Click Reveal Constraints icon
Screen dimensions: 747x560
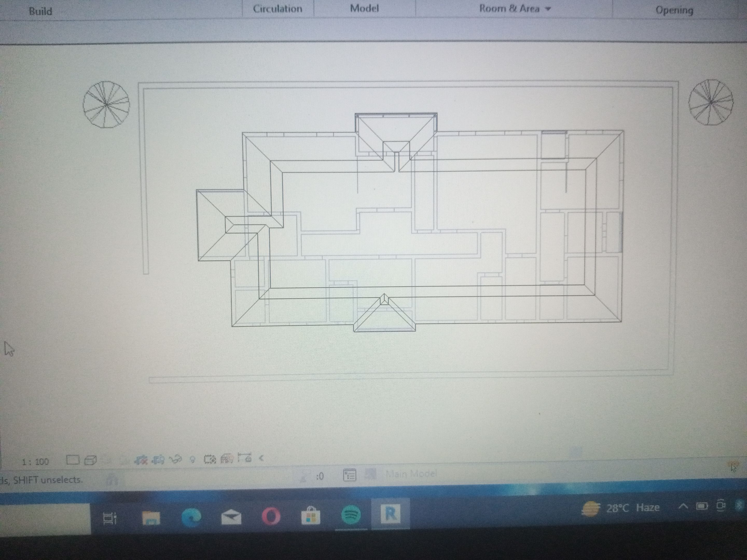point(245,458)
